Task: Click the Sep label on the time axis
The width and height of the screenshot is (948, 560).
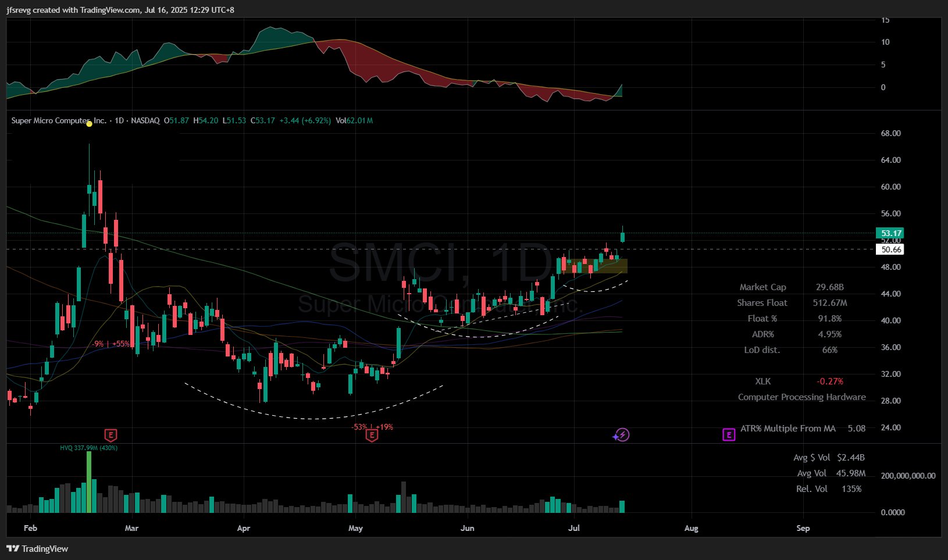Action: pos(803,528)
